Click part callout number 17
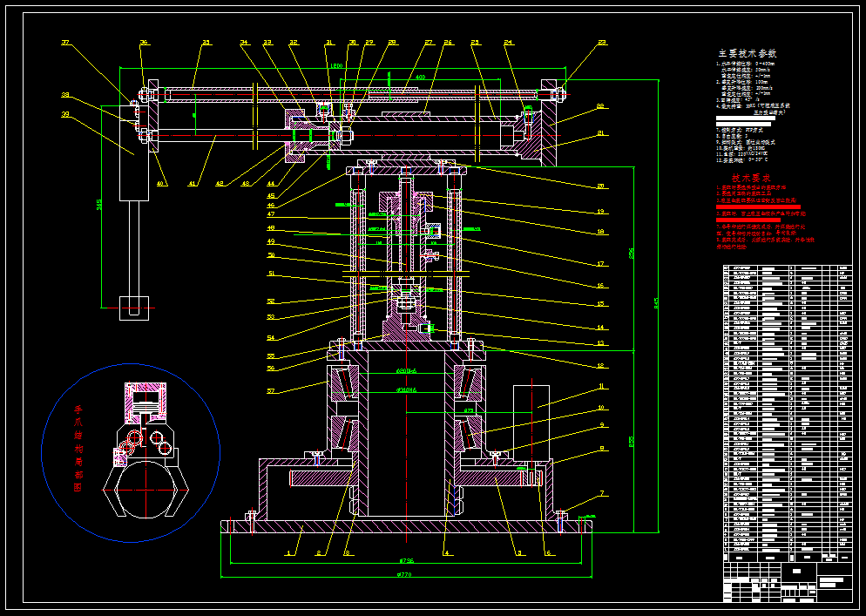 [601, 264]
